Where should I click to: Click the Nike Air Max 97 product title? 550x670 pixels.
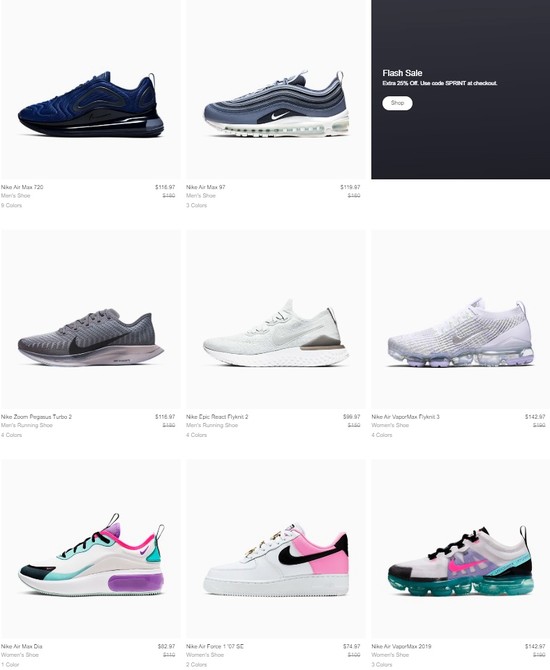tap(206, 187)
